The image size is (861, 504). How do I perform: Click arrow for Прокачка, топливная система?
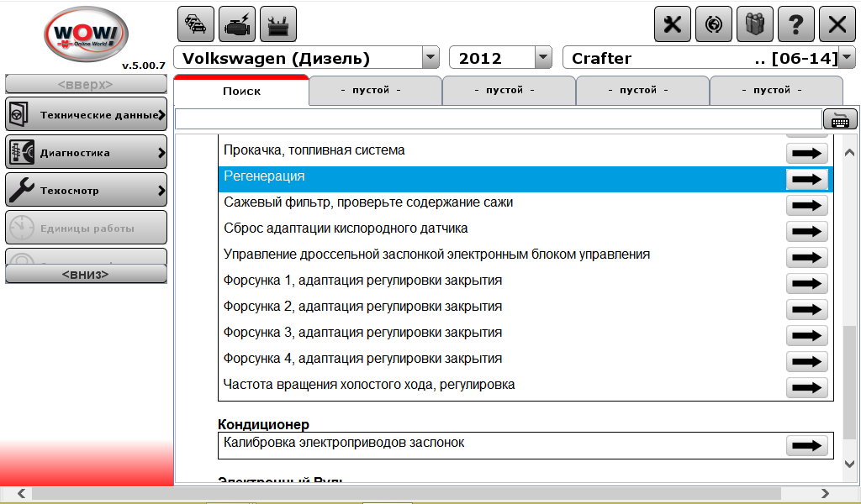(x=807, y=154)
